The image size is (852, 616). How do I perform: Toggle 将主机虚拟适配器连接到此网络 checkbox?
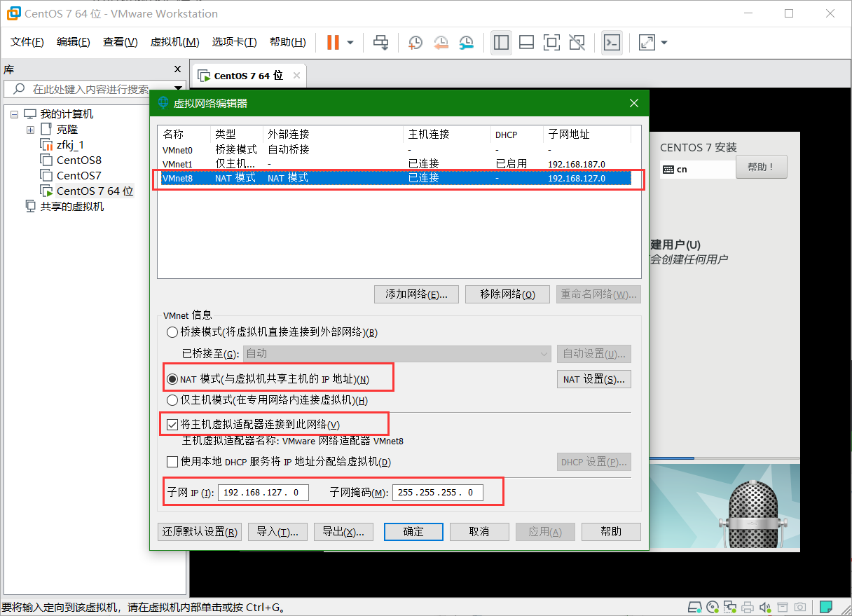tap(172, 425)
